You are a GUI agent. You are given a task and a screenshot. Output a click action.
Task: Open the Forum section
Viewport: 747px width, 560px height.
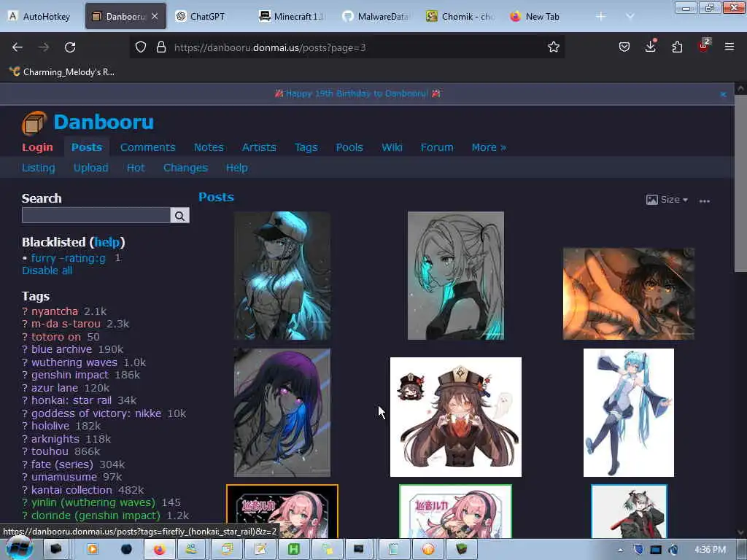[436, 147]
